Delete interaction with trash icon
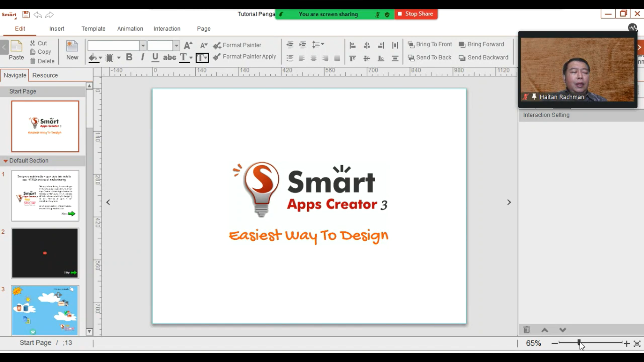Viewport: 644px width, 362px height. click(527, 330)
